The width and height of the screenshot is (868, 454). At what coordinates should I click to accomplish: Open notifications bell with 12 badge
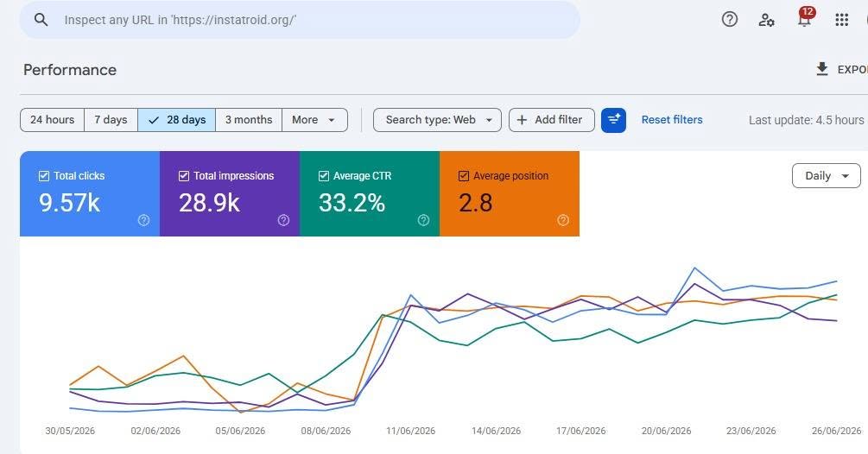click(x=805, y=18)
